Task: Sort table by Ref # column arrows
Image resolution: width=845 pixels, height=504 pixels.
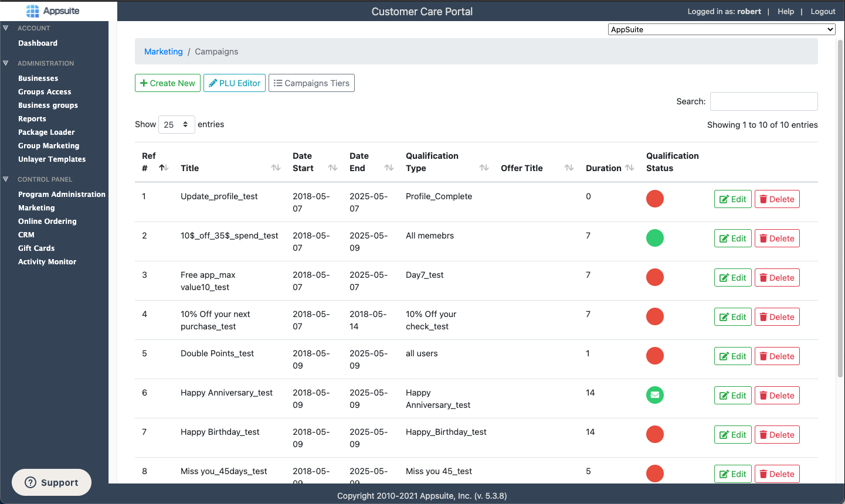Action: pos(164,168)
